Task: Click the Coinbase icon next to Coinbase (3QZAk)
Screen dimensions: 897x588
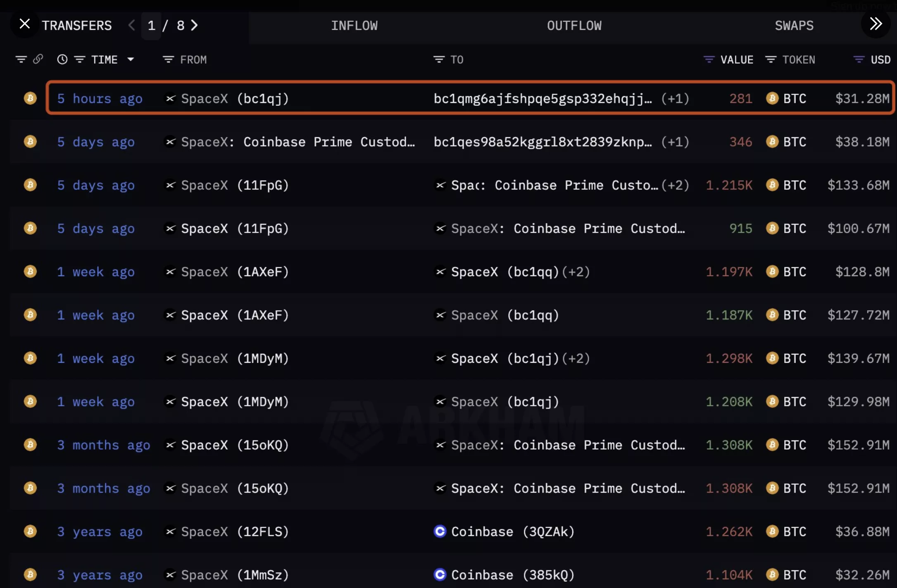Action: click(x=440, y=532)
